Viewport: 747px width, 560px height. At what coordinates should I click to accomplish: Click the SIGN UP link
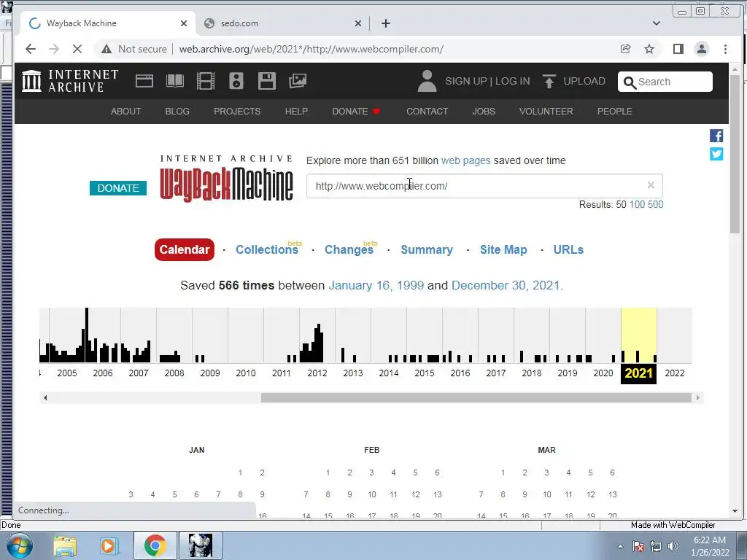pos(465,81)
